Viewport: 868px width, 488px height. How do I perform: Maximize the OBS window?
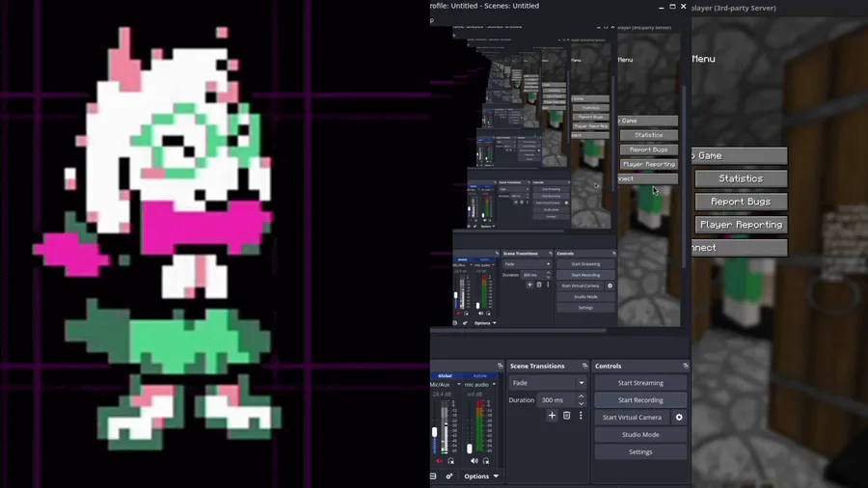tap(672, 7)
